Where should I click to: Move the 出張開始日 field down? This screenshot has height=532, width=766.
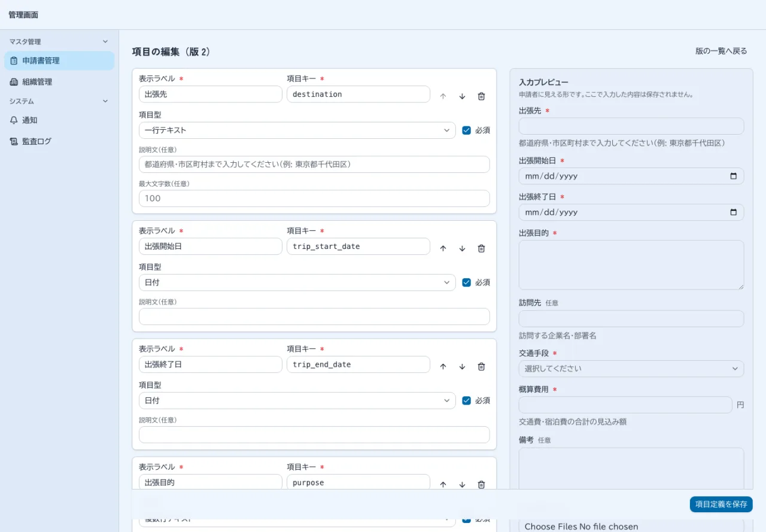[462, 248]
